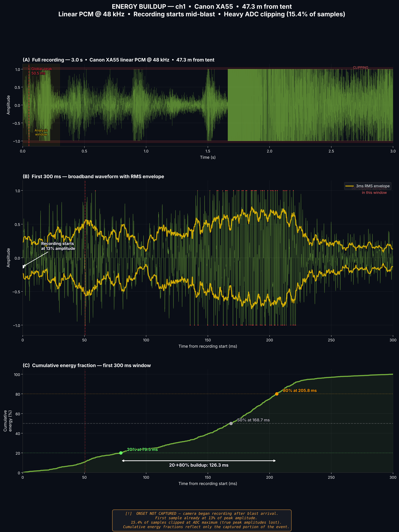Viewport: 399px width, 532px height.
Task: Click the 'ONSET NOT CAPTURED' warning box
Action: 202,520
